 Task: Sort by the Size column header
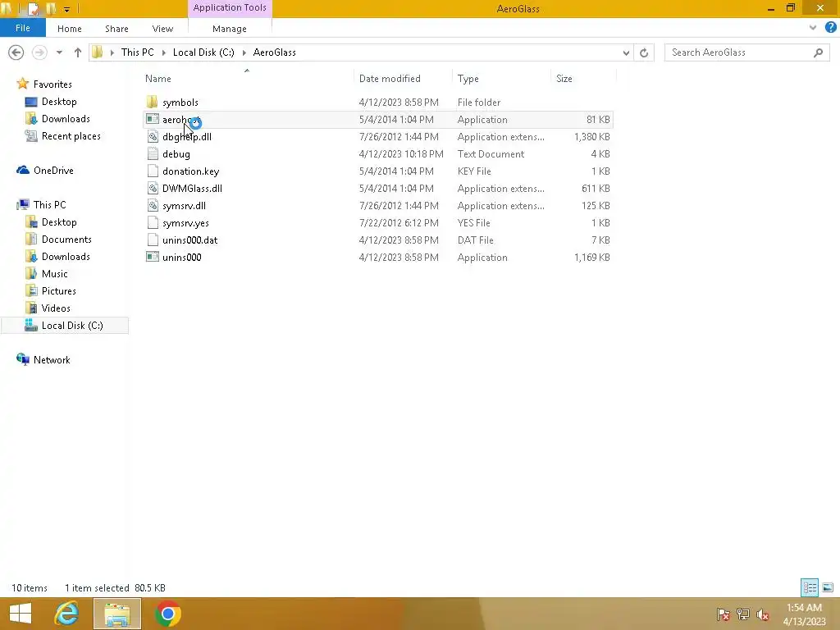564,79
